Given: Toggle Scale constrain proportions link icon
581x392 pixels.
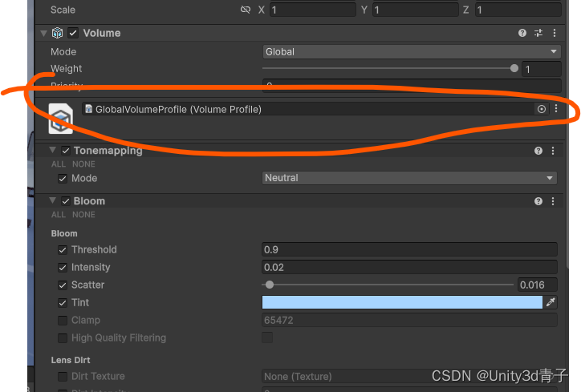Looking at the screenshot, I should click(246, 10).
